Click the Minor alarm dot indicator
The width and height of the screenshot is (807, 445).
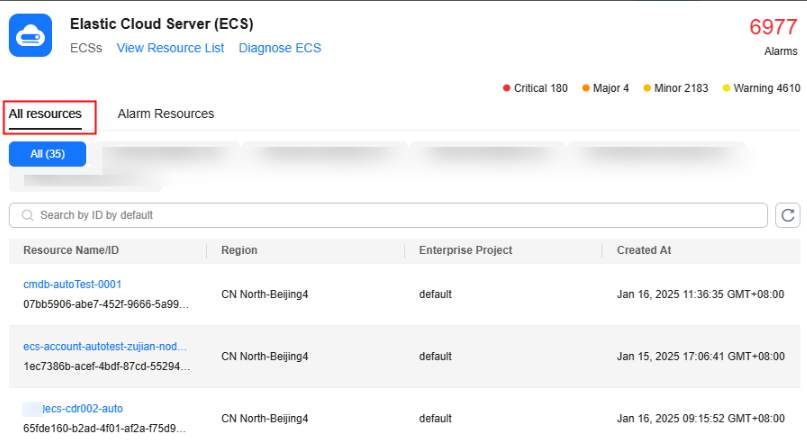coord(647,88)
